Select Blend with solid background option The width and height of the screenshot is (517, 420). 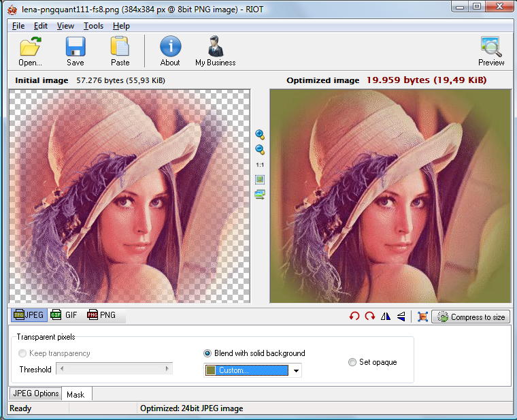pyautogui.click(x=208, y=353)
